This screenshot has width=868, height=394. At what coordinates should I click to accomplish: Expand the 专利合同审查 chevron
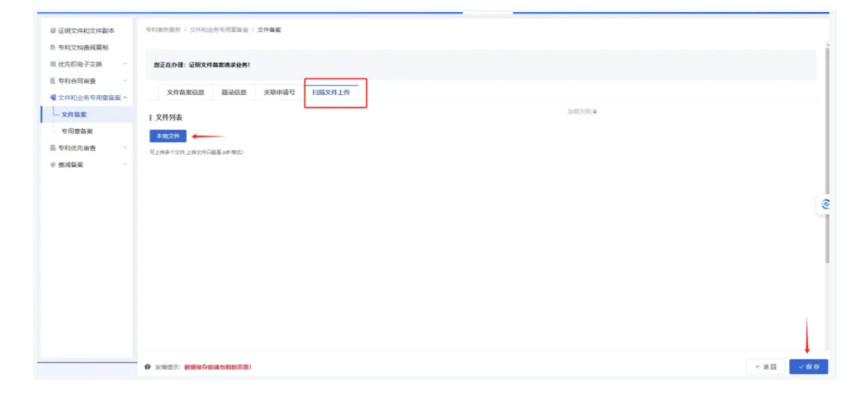125,81
